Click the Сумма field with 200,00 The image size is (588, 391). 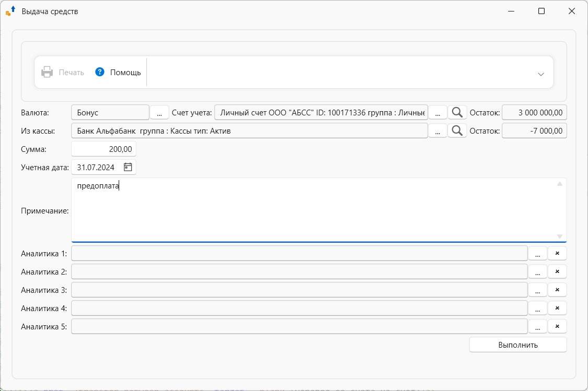click(x=104, y=149)
